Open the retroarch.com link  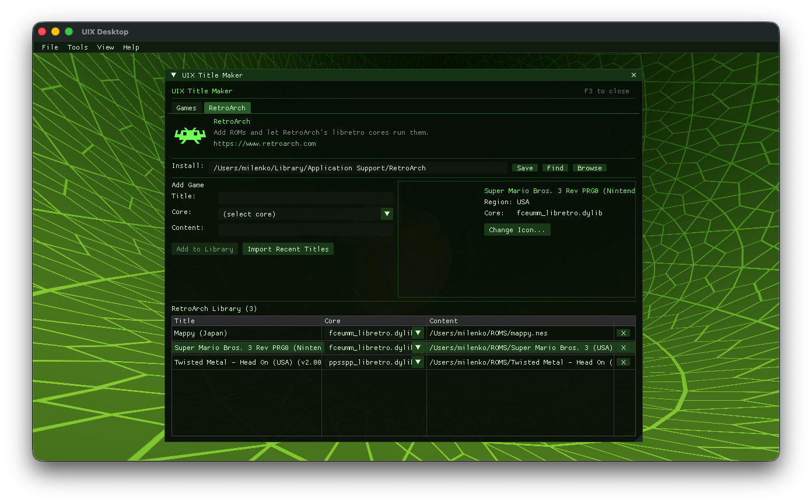pos(265,143)
